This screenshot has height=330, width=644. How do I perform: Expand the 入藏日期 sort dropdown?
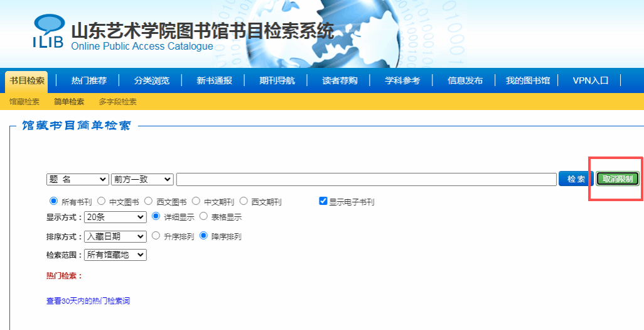point(115,236)
